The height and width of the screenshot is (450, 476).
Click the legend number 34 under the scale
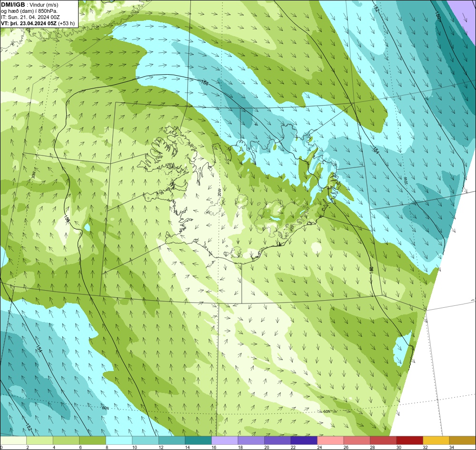451,447
